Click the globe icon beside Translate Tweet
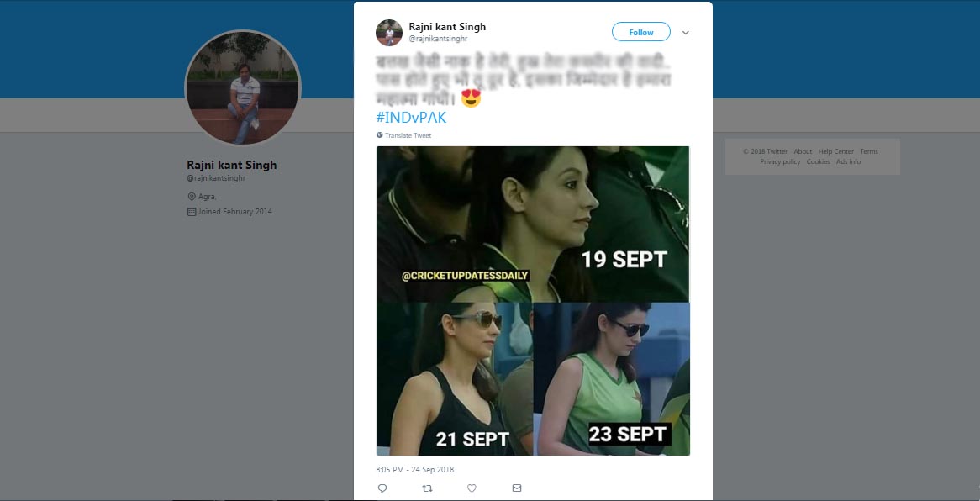Screen dimensions: 980x501 (380, 135)
